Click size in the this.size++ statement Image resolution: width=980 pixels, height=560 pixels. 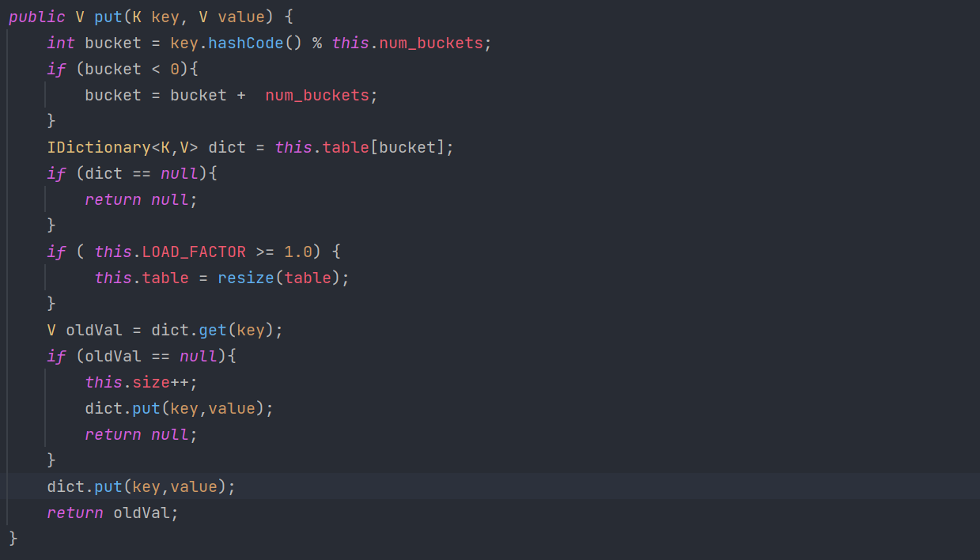point(150,382)
